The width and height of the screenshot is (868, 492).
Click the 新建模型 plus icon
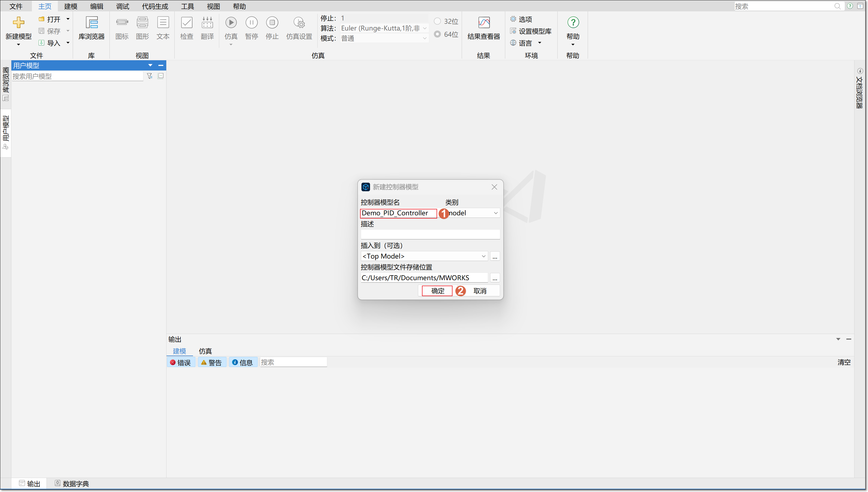click(18, 23)
